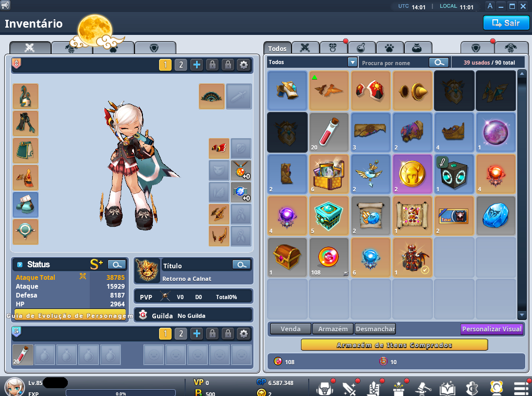The height and width of the screenshot is (396, 532).
Task: Click the red potion stack of 20 in inventory
Action: pyautogui.click(x=329, y=132)
